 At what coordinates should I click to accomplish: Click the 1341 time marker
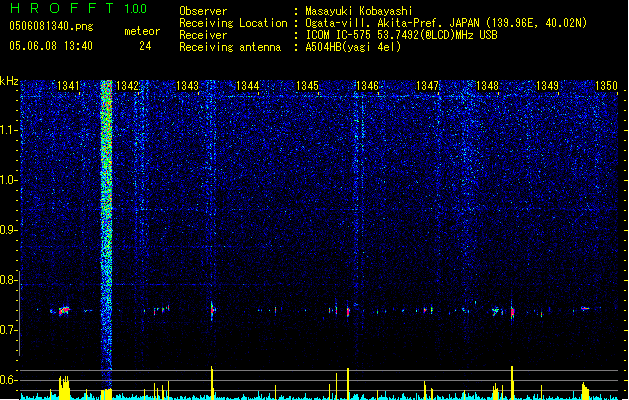point(68,85)
